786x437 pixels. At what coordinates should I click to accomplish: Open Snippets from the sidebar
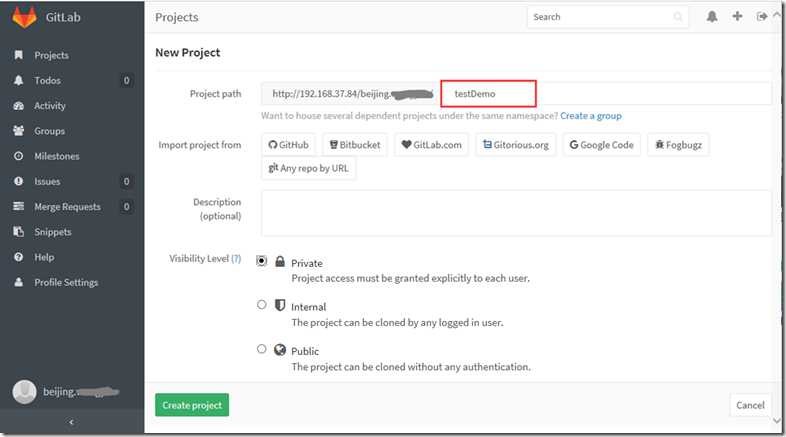click(52, 232)
